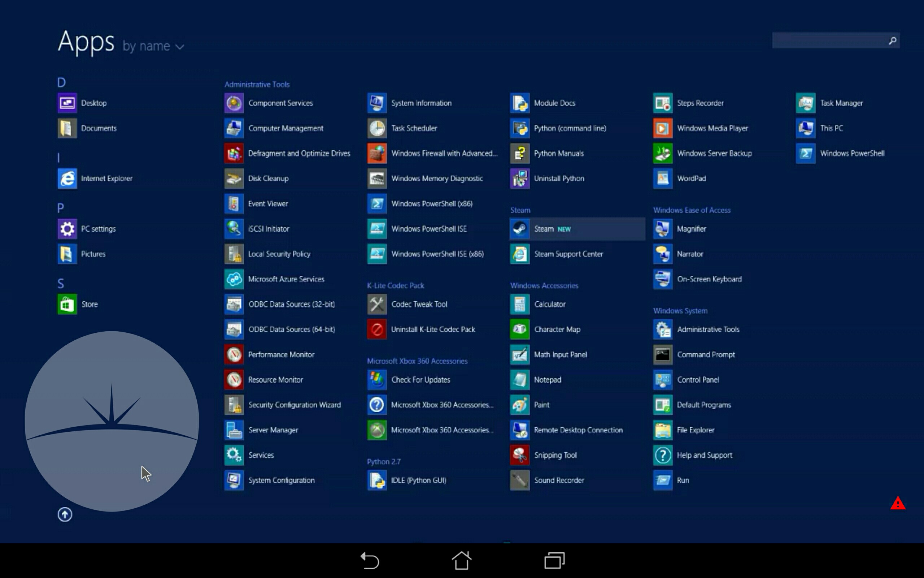Select the K-Lite Codec Pack group header
Image resolution: width=924 pixels, height=578 pixels.
click(x=396, y=285)
